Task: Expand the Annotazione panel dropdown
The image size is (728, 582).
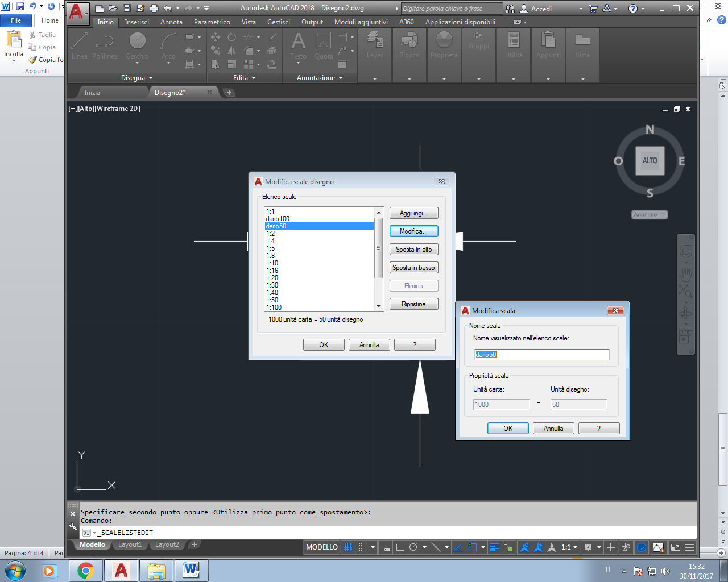Action: pos(320,78)
